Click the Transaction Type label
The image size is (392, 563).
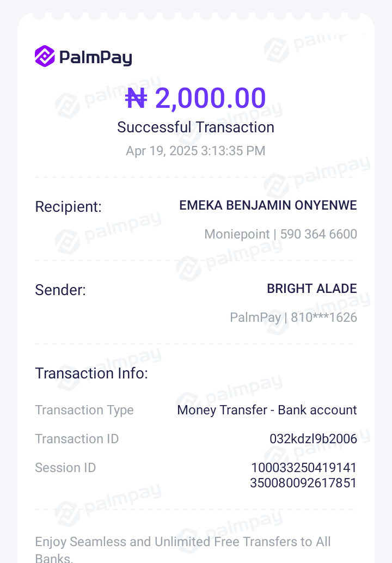click(x=84, y=410)
